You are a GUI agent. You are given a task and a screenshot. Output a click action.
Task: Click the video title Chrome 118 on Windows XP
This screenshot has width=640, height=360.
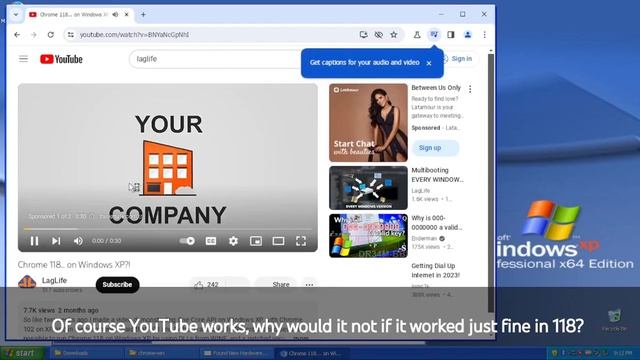tap(74, 265)
